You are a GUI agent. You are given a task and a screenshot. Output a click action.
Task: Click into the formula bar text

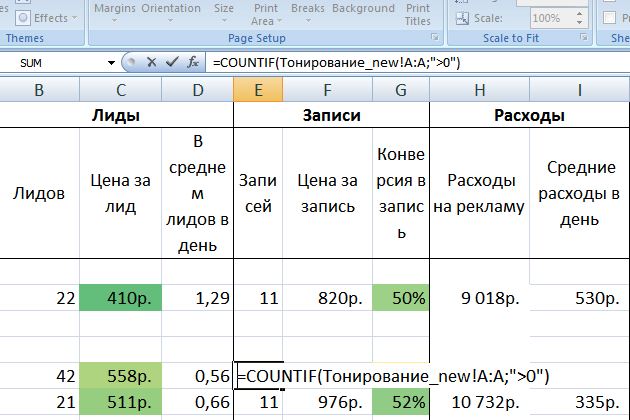(x=337, y=63)
